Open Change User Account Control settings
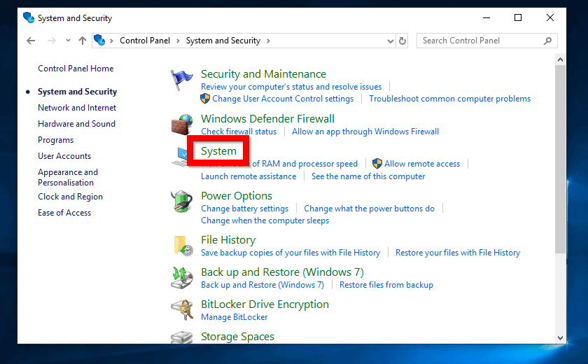The width and height of the screenshot is (588, 364). click(283, 99)
